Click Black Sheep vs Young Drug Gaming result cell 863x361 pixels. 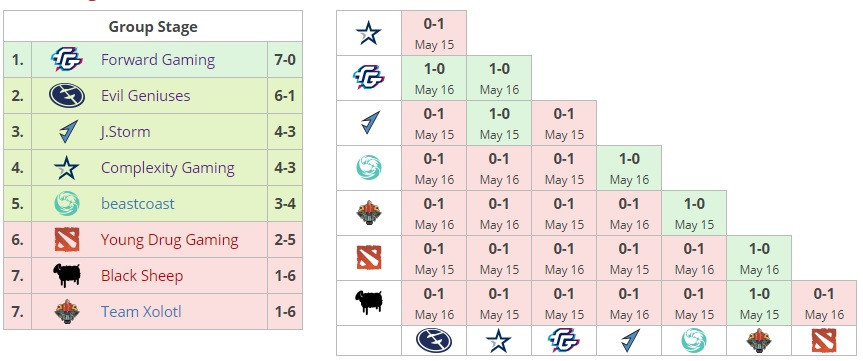click(x=824, y=303)
